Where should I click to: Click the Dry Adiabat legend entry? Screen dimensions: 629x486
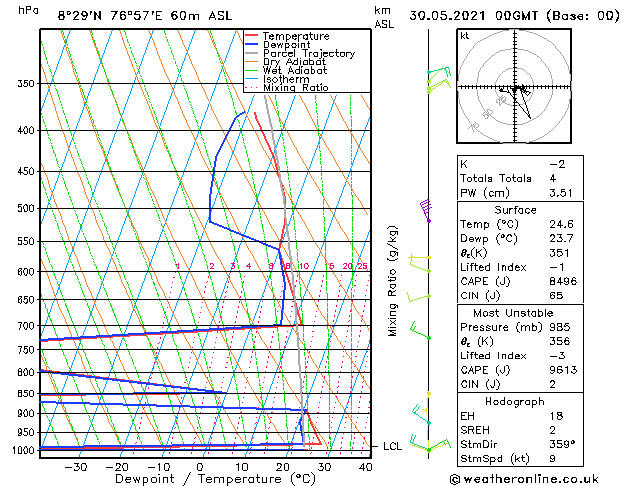click(x=294, y=62)
